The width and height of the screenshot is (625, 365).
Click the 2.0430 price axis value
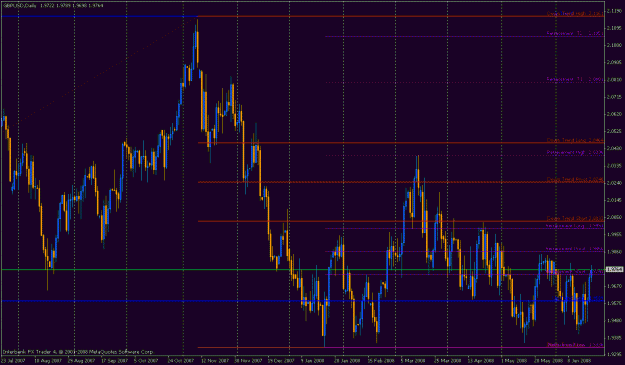click(614, 148)
